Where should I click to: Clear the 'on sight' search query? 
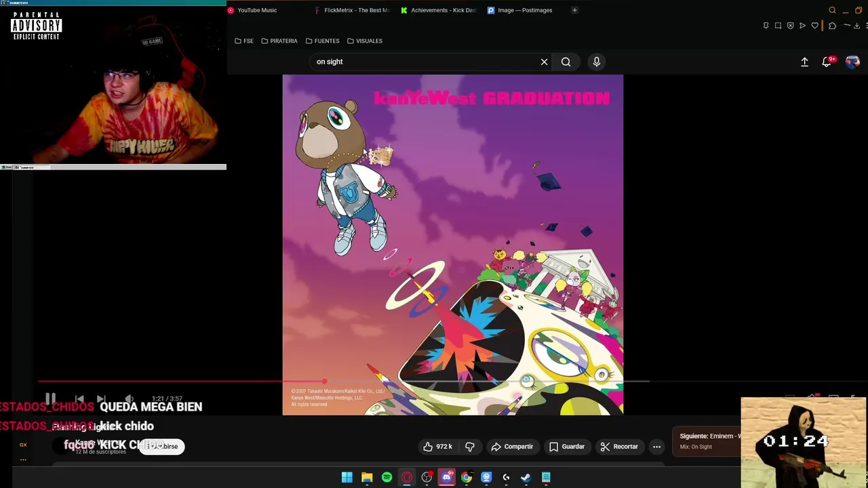[x=544, y=62]
